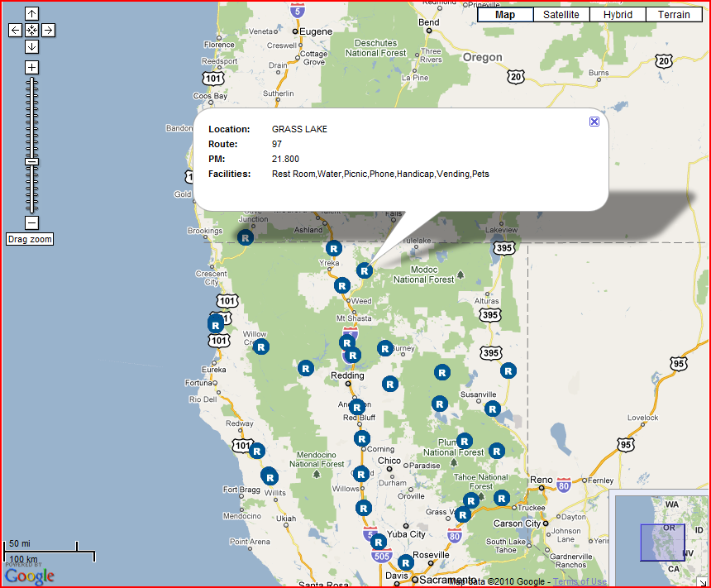711x588 pixels.
Task: Click the center return-to-last-result pan button
Action: pos(31,31)
